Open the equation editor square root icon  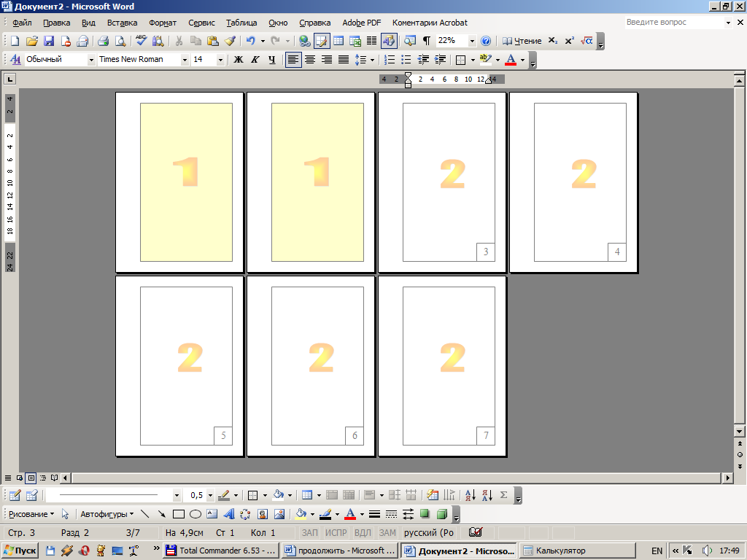(587, 41)
